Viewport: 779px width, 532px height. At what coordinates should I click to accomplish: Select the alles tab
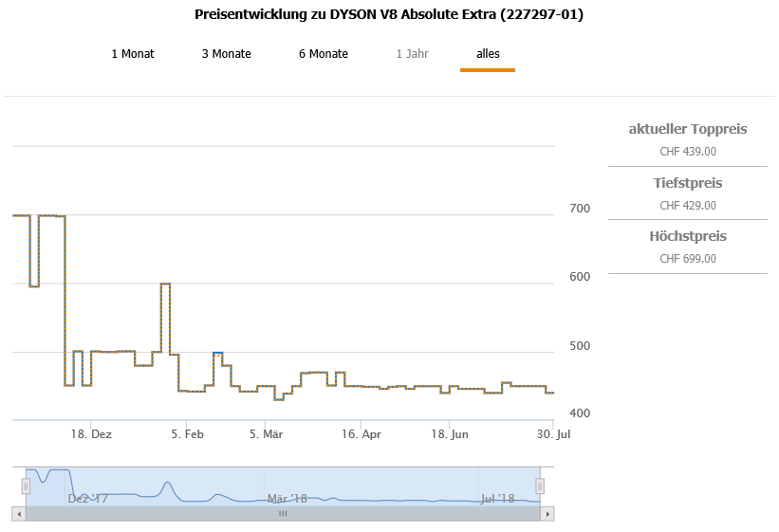(x=488, y=54)
